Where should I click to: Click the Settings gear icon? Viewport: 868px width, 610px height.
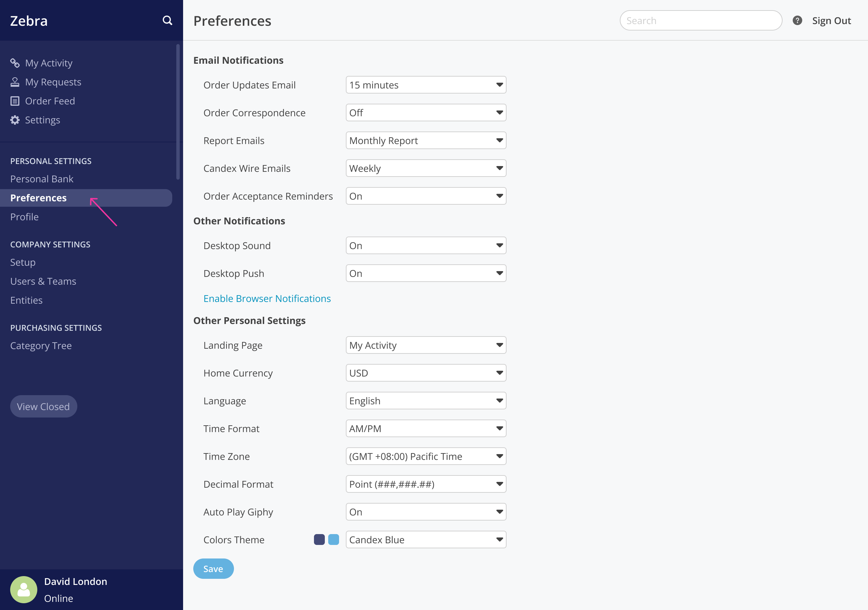[x=15, y=120]
